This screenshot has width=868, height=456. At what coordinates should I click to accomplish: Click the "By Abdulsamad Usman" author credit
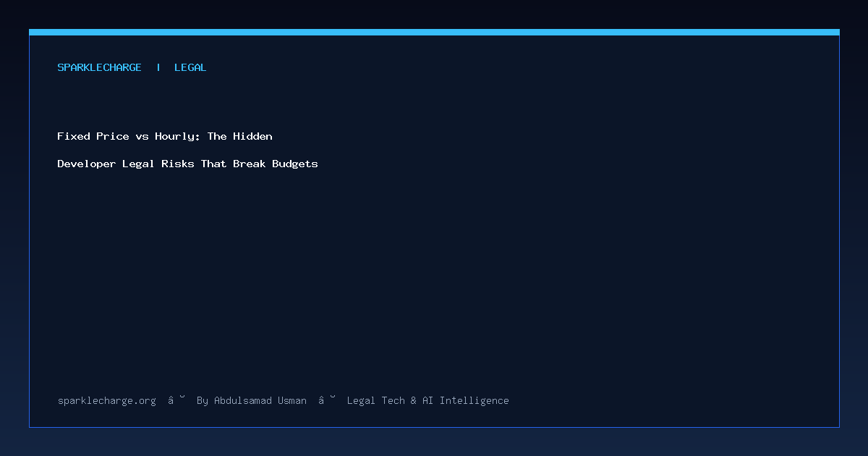point(252,400)
